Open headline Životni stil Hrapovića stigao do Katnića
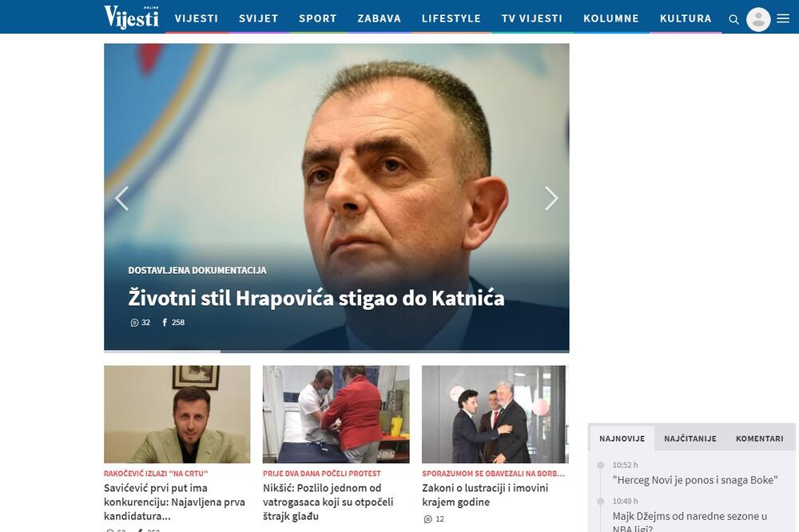799x532 pixels. pos(316,299)
